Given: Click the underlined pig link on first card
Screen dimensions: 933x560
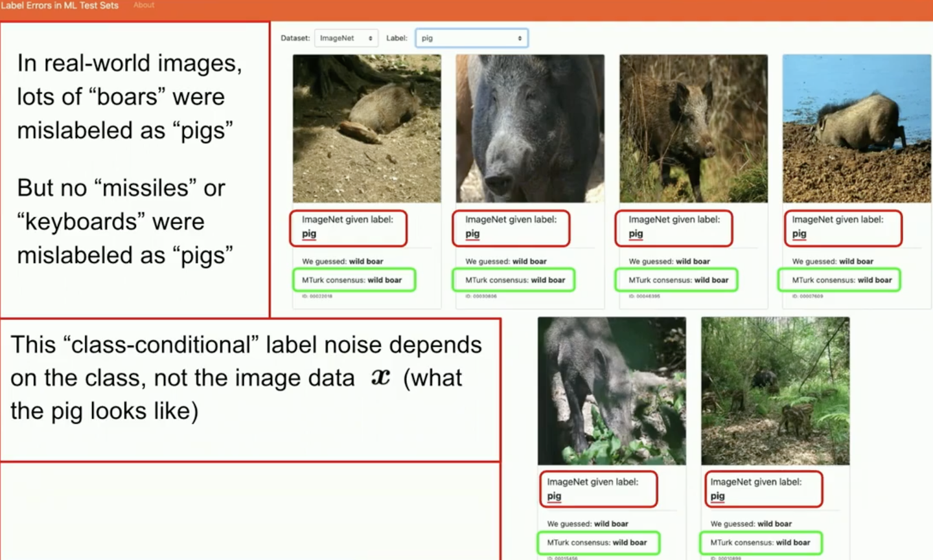Looking at the screenshot, I should [x=308, y=233].
